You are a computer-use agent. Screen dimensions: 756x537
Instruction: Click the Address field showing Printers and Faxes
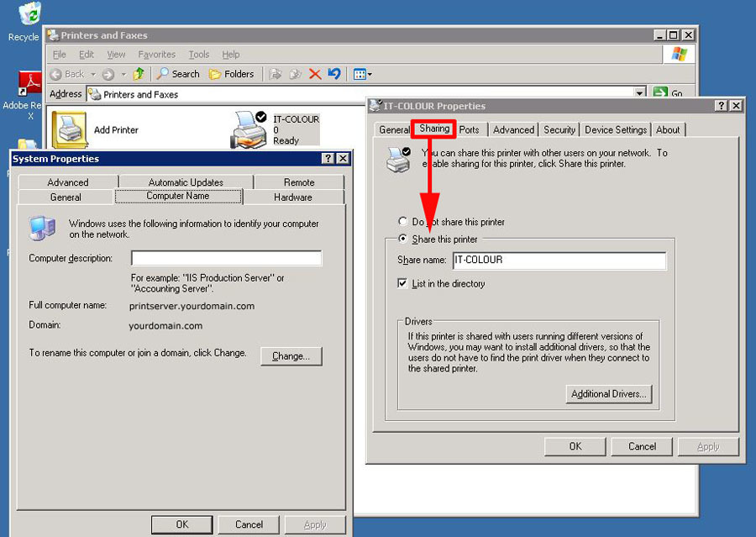click(361, 94)
